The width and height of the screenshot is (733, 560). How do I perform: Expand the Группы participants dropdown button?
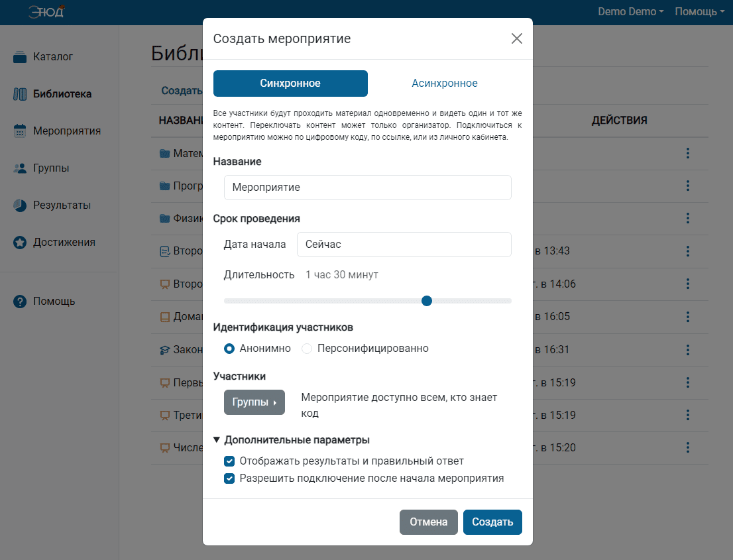pos(254,402)
